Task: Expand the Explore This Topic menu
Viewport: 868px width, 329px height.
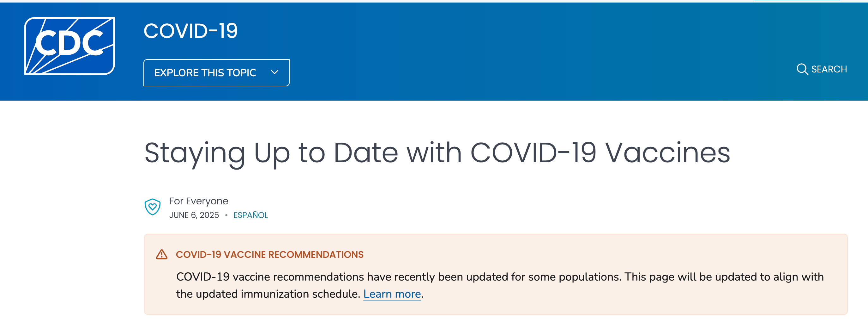Action: [x=216, y=72]
